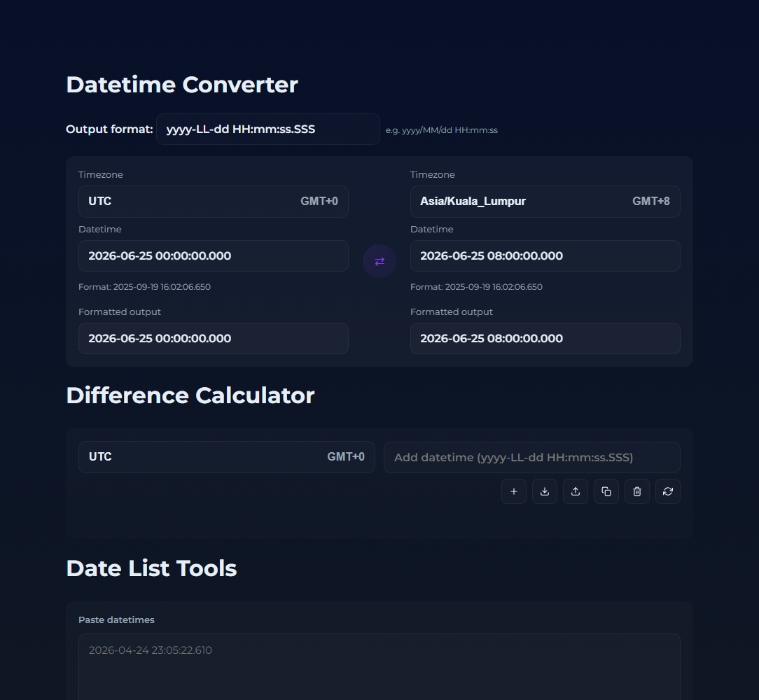
Task: Click the example text yyyy/MM/dd HH:mm:ss
Action: [x=450, y=130]
